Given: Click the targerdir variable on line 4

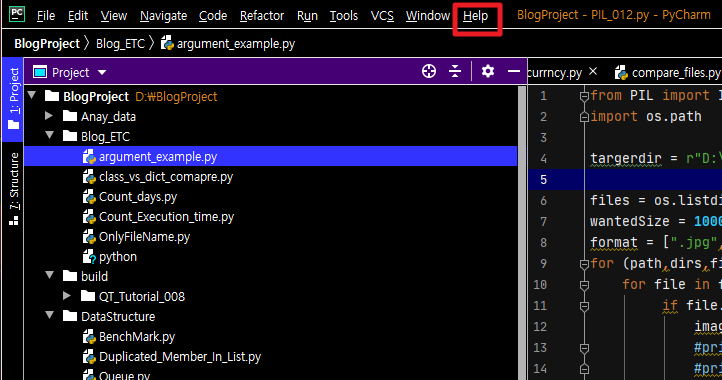Looking at the screenshot, I should coord(626,159).
